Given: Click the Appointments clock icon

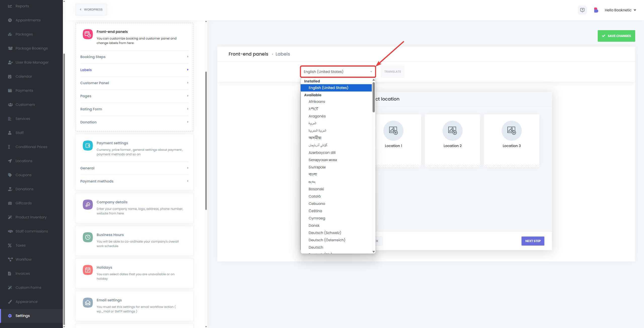Looking at the screenshot, I should (x=10, y=20).
